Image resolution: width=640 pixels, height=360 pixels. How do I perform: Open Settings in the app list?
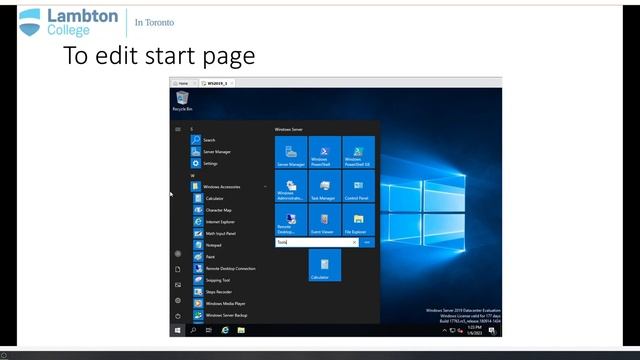tap(204, 163)
